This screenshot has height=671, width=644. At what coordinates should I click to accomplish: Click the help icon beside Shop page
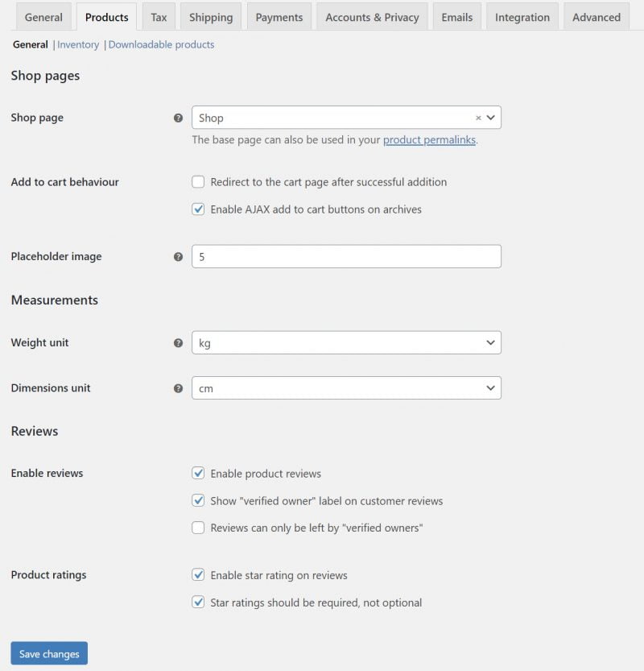point(178,118)
